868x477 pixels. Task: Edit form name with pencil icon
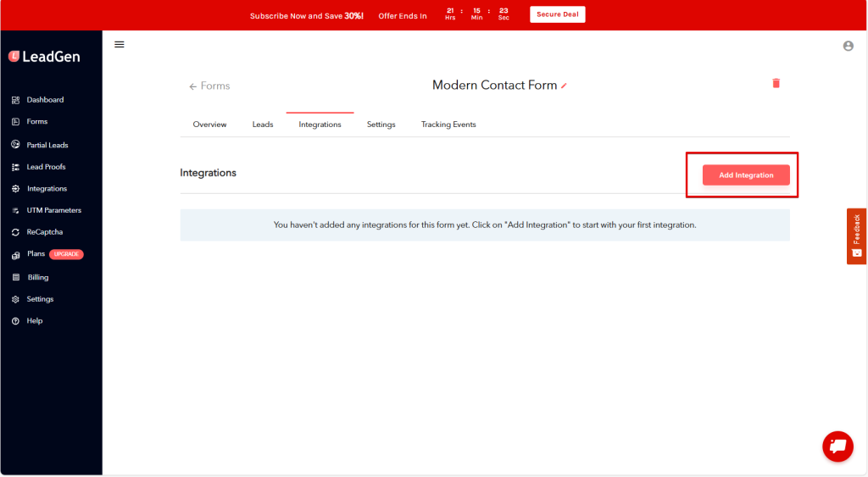tap(565, 86)
